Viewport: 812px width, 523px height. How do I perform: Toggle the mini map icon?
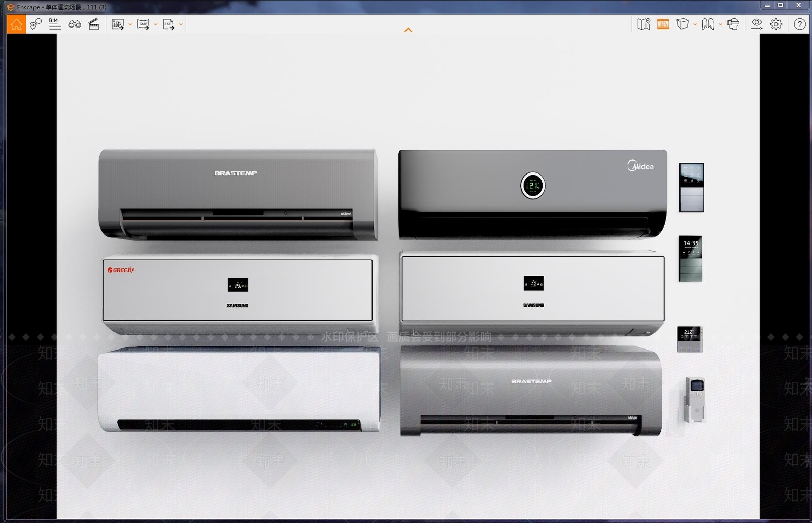[x=644, y=24]
